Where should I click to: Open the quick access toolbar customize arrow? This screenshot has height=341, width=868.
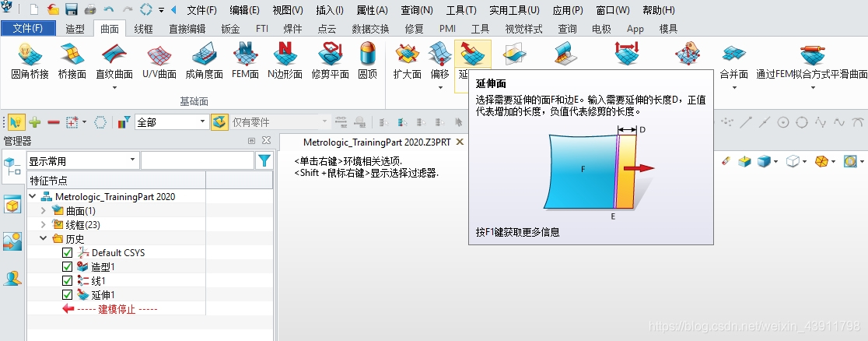click(161, 10)
